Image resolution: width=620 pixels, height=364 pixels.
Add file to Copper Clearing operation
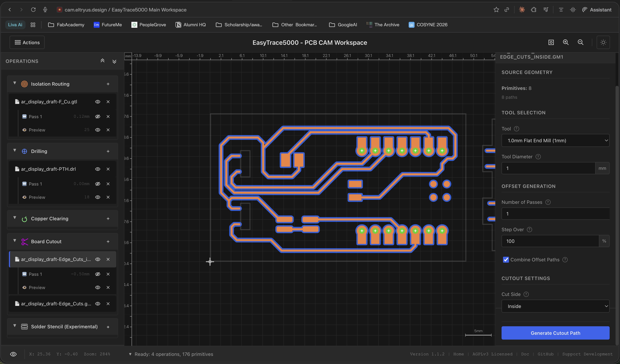[108, 219]
